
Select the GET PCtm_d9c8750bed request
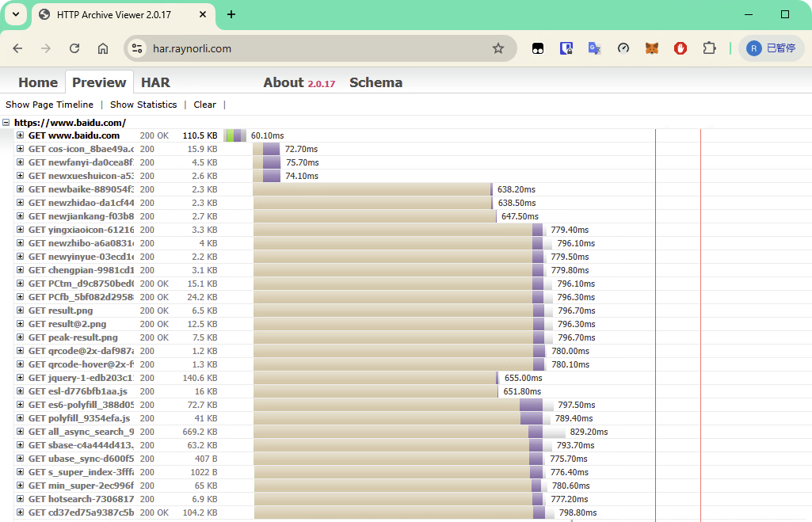point(81,284)
